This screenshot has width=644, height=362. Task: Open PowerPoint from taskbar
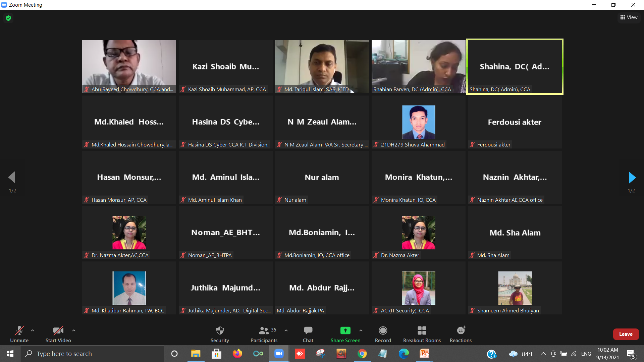pos(424,354)
